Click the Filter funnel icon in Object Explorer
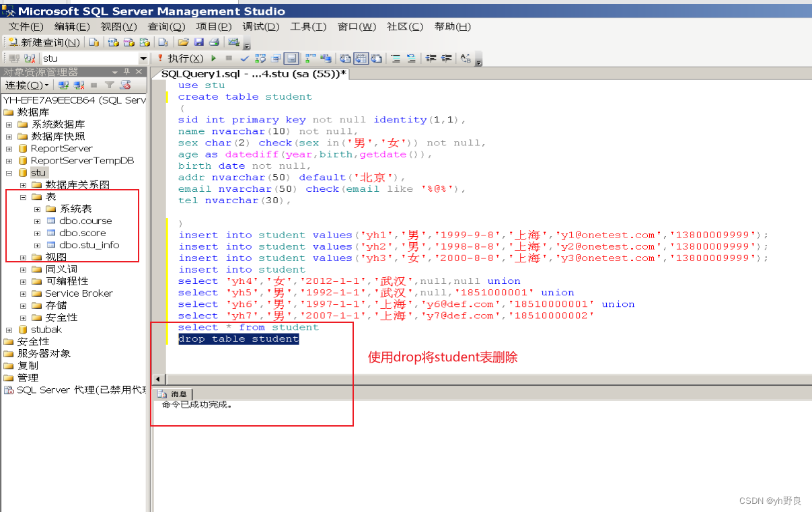The height and width of the screenshot is (512, 812). point(109,85)
